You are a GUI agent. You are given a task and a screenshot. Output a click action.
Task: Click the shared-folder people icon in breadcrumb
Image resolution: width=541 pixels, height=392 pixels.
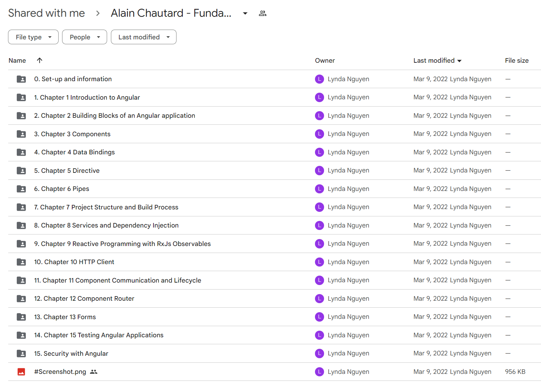coord(263,13)
